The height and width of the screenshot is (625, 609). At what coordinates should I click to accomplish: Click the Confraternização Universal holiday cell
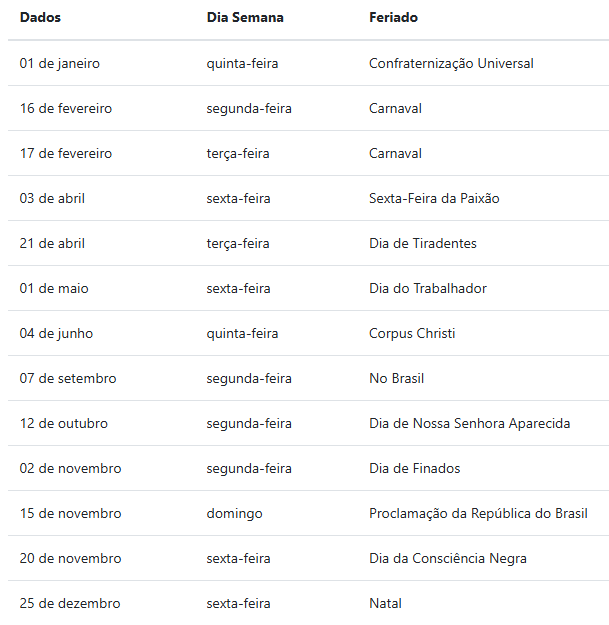[451, 63]
